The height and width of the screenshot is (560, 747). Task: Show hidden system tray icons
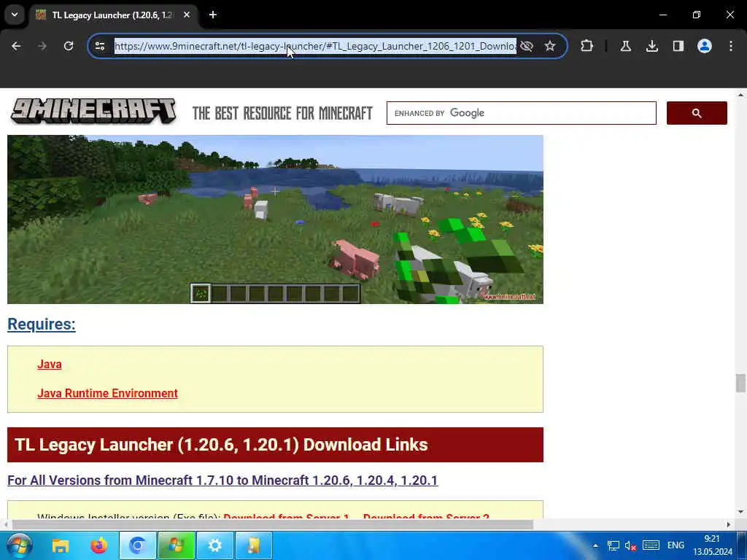tap(595, 545)
